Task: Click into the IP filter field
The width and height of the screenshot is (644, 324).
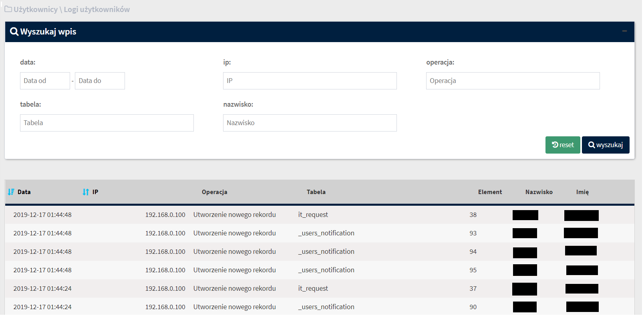Action: pos(310,81)
